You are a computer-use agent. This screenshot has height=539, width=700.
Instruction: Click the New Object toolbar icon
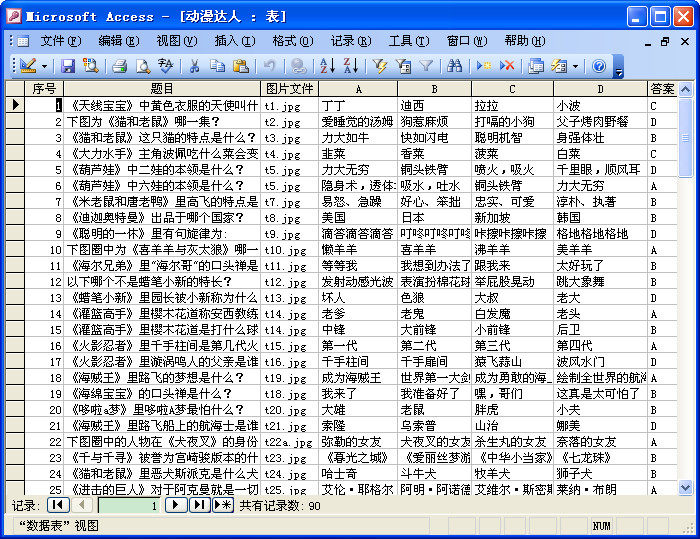pyautogui.click(x=559, y=66)
